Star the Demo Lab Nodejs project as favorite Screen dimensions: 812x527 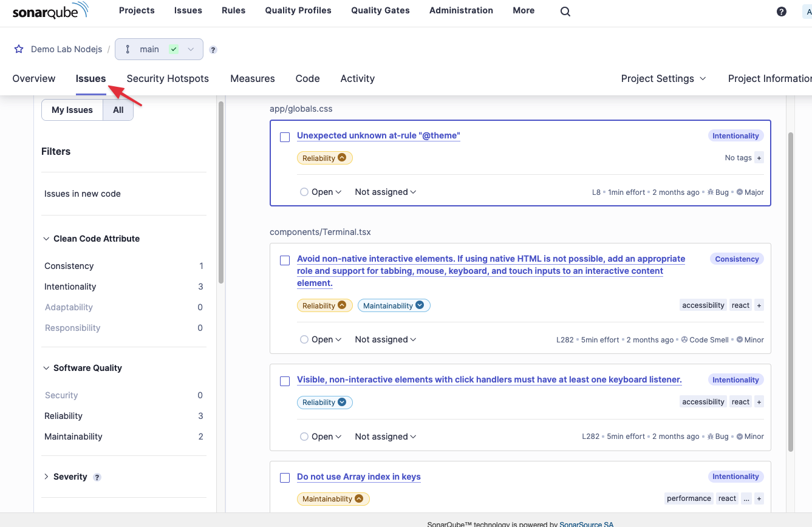pyautogui.click(x=19, y=49)
